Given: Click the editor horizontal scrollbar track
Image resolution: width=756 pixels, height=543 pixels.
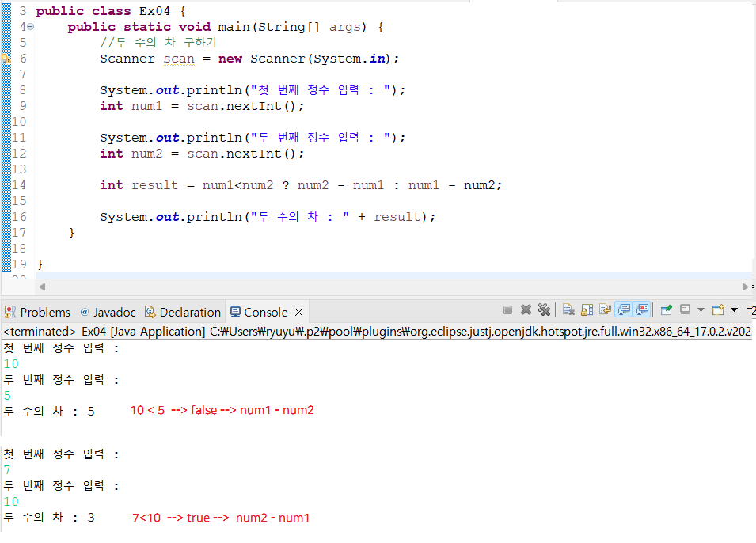Looking at the screenshot, I should click(x=393, y=287).
